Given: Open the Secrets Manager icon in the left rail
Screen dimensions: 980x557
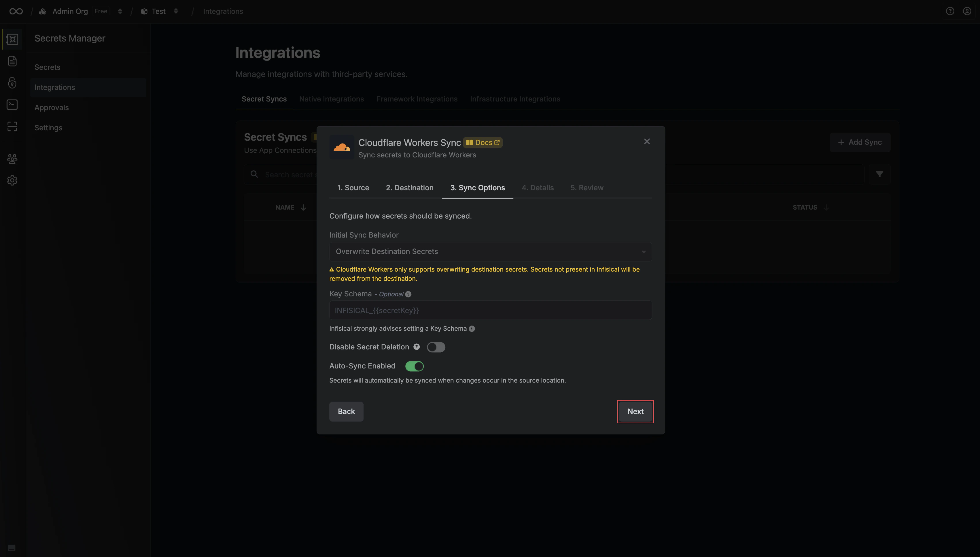Looking at the screenshot, I should pyautogui.click(x=12, y=39).
